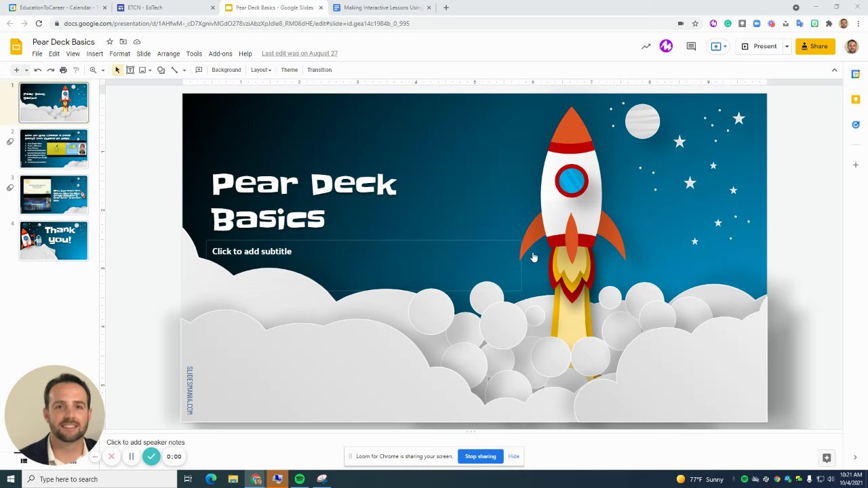Open the new slide layout dropdown arrow

(x=26, y=70)
